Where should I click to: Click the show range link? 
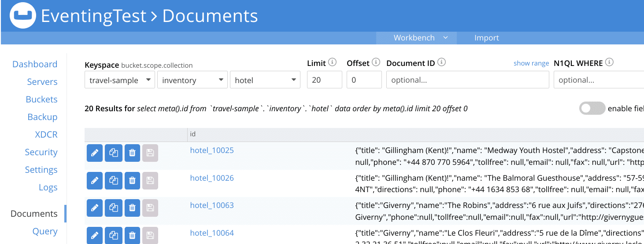tap(531, 63)
